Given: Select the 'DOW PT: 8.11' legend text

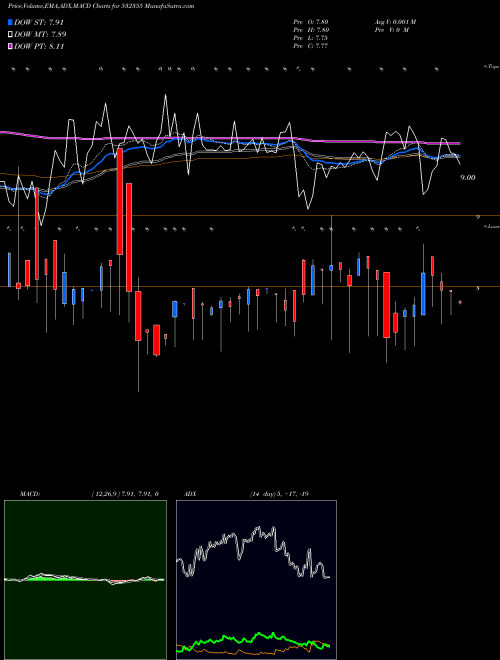Looking at the screenshot, I should (39, 47).
